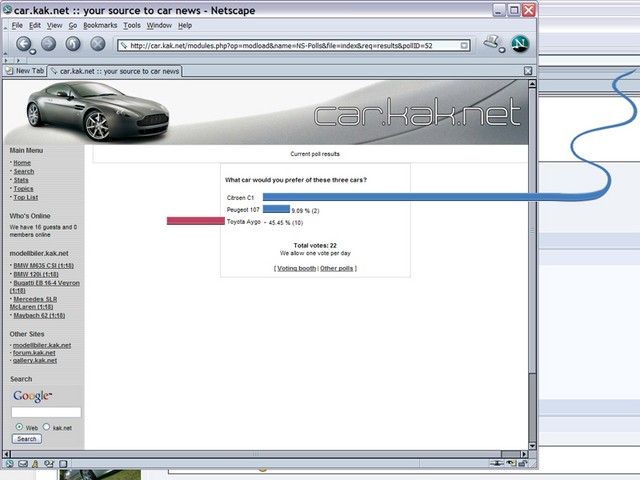Open Address Book from the status bar icon
The height and width of the screenshot is (480, 640).
click(63, 464)
